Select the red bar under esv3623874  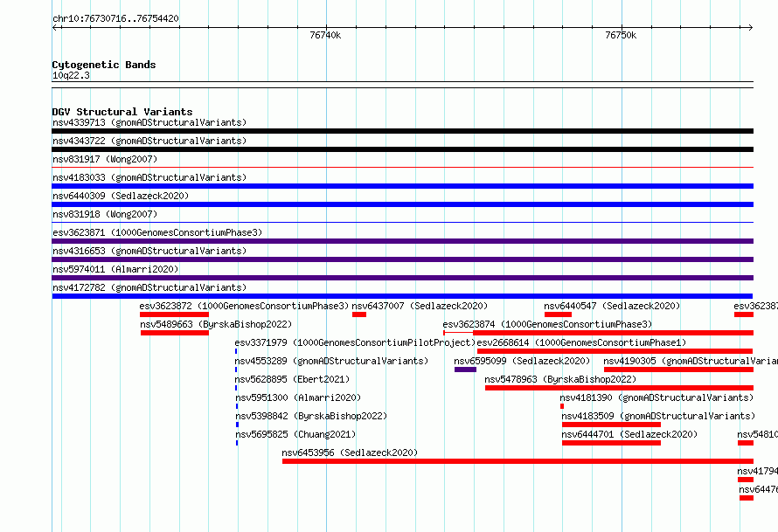click(599, 333)
